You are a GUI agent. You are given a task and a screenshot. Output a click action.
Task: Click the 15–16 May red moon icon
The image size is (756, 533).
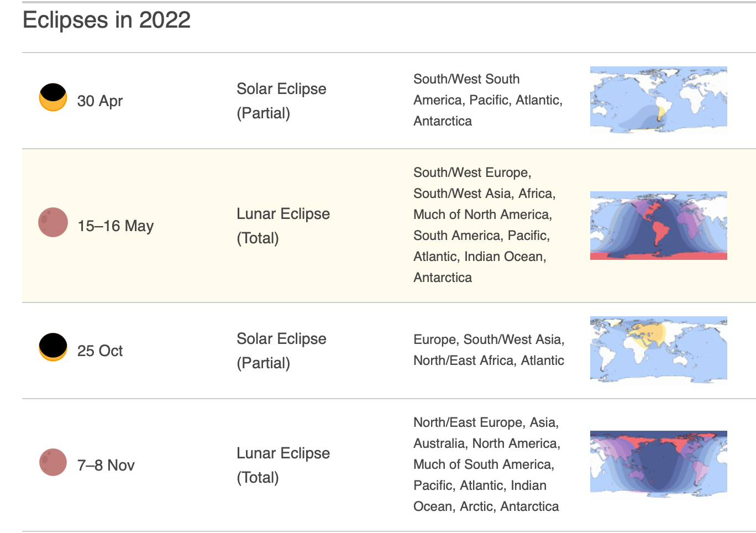53,222
